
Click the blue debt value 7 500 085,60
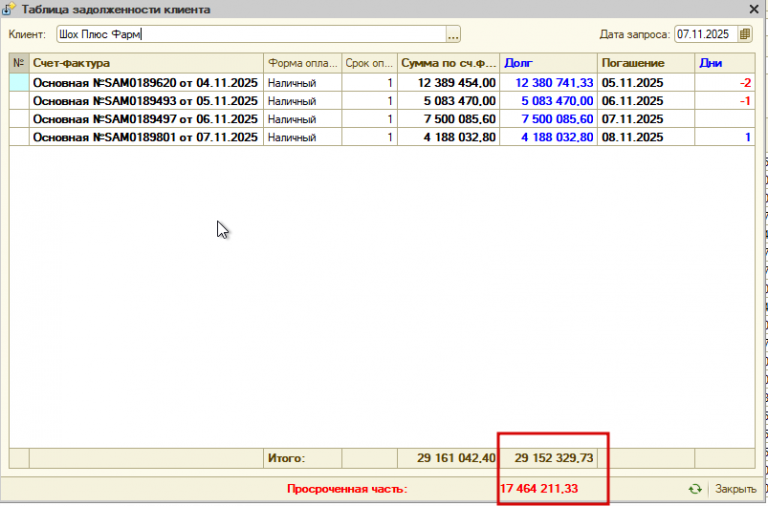[557, 119]
